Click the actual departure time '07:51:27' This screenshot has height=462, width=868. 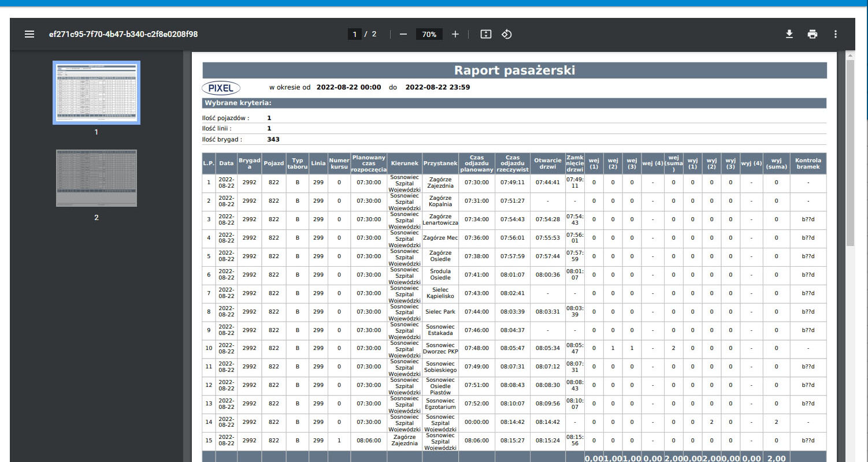click(513, 201)
